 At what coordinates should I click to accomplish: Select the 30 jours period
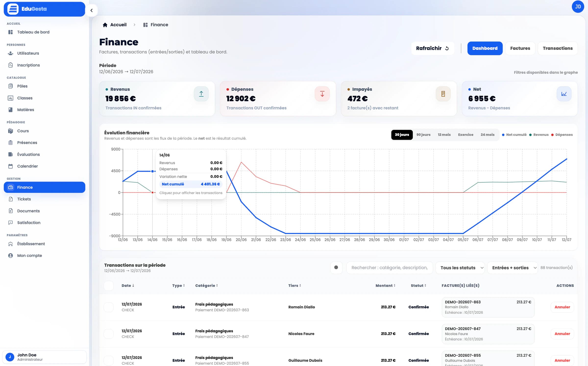click(x=402, y=135)
